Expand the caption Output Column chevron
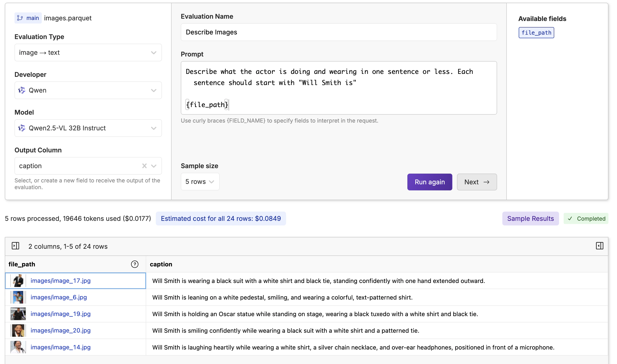The height and width of the screenshot is (364, 617). (154, 166)
